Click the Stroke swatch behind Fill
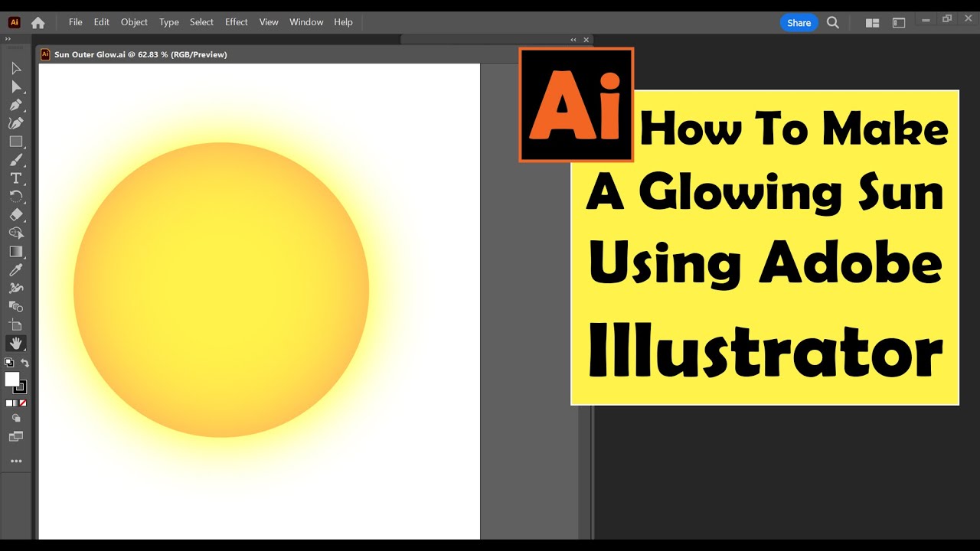This screenshot has height=551, width=980. click(21, 388)
